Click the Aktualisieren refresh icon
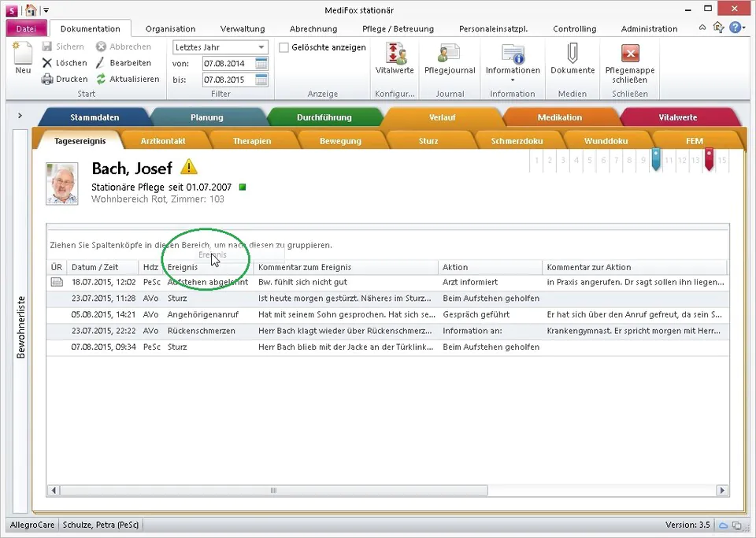756x538 pixels. pyautogui.click(x=102, y=80)
